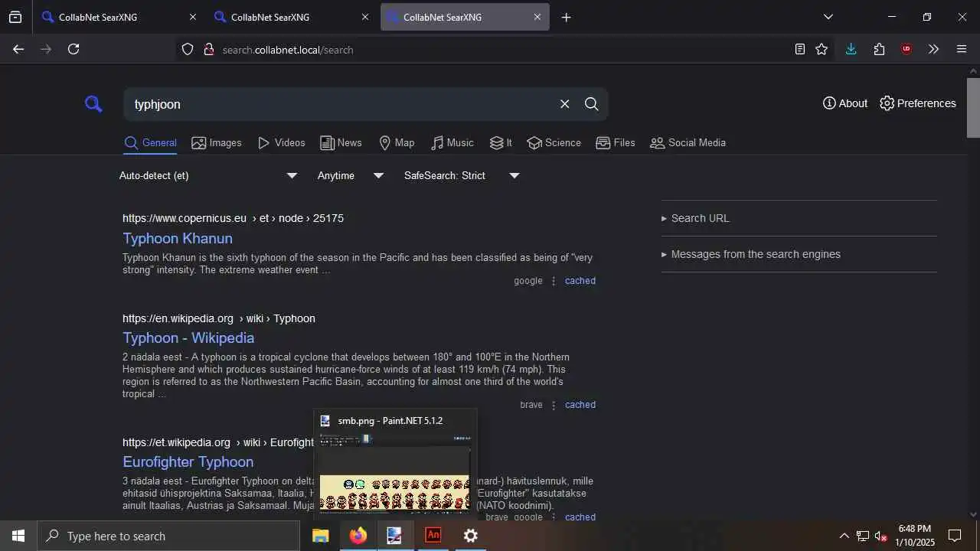List all tabs dropdown arrow
The image size is (980, 551).
[828, 17]
